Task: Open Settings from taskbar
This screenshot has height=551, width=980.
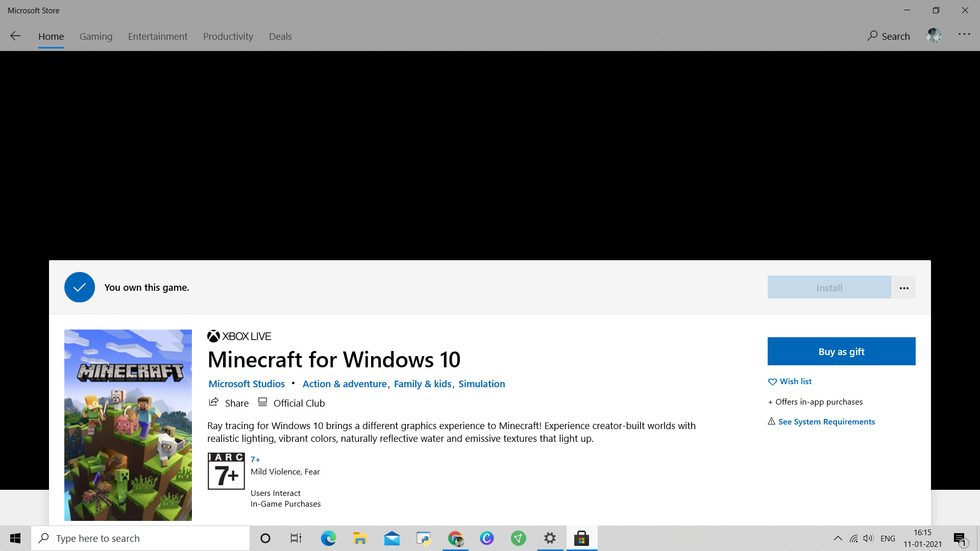Action: click(550, 538)
